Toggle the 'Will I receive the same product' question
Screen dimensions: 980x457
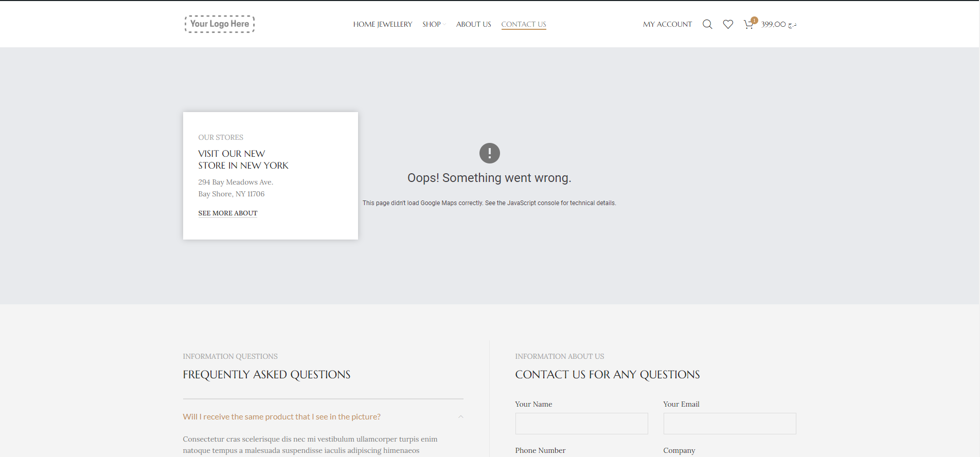click(x=281, y=417)
